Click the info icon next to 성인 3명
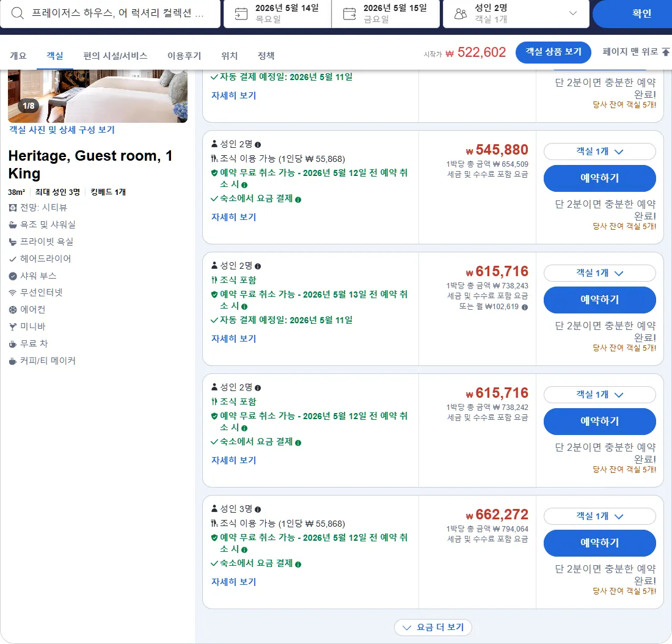 point(258,510)
